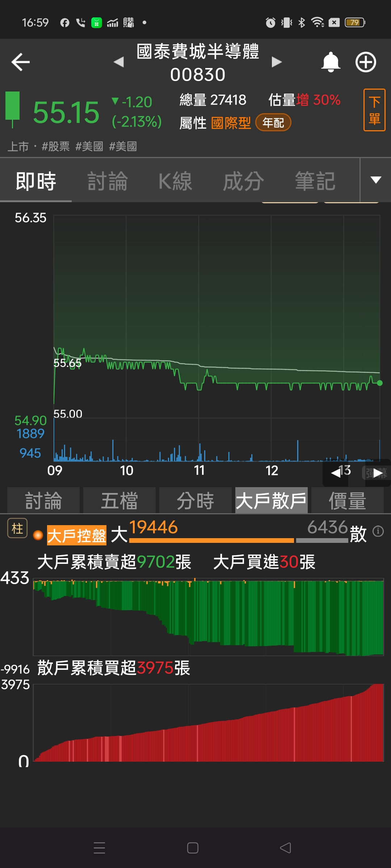Open info icon beside 散

click(378, 531)
